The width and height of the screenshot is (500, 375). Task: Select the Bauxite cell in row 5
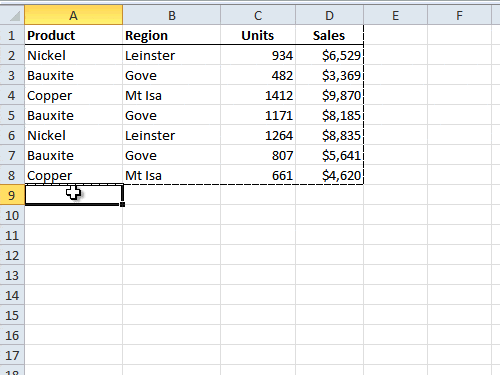(x=73, y=115)
